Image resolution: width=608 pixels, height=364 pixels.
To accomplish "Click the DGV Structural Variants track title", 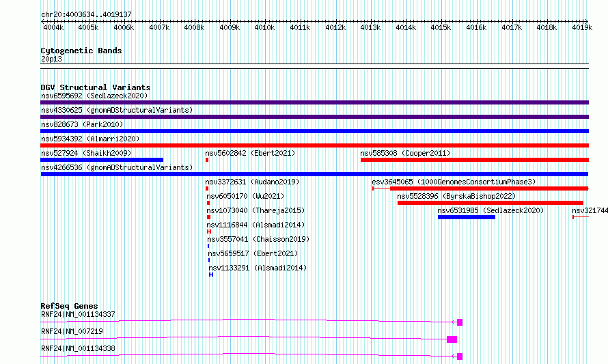I will (96, 87).
